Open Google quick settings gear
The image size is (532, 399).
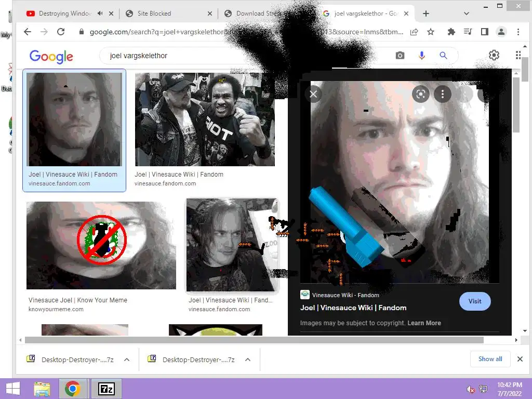click(x=494, y=55)
